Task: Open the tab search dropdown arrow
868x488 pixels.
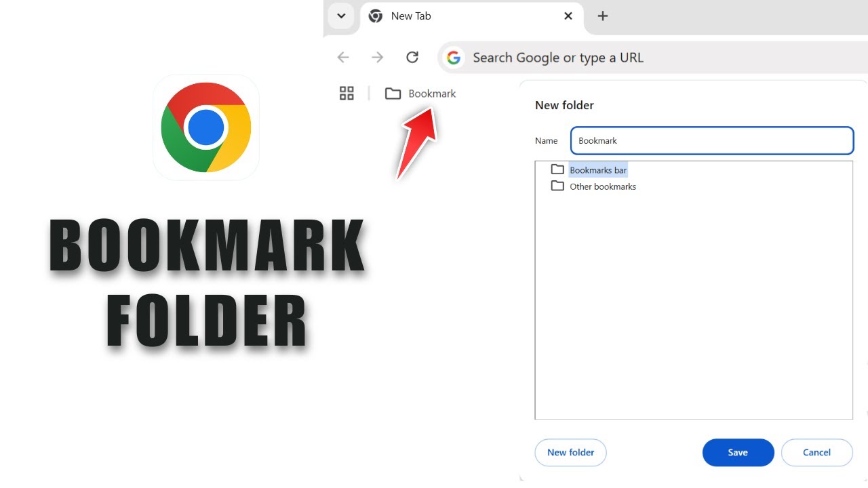Action: tap(341, 16)
